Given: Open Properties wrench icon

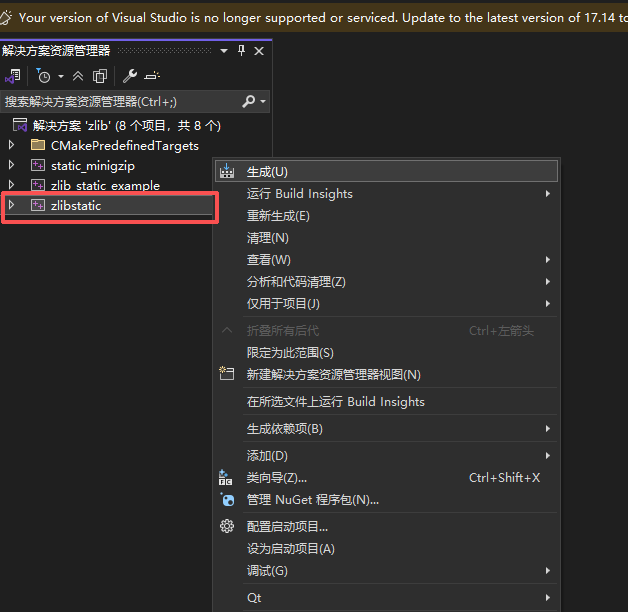Looking at the screenshot, I should (x=130, y=76).
